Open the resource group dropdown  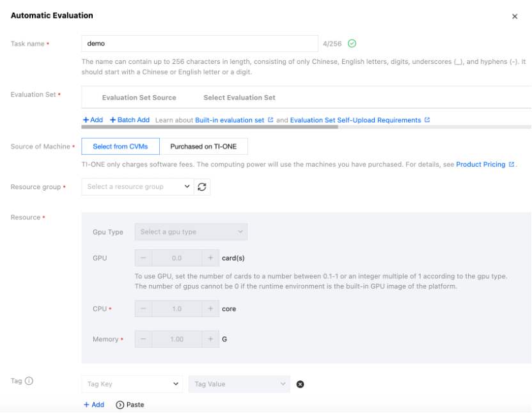tap(137, 187)
